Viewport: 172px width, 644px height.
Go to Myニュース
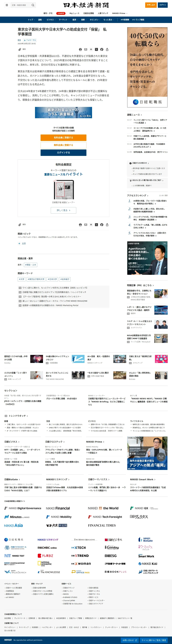click(x=74, y=13)
